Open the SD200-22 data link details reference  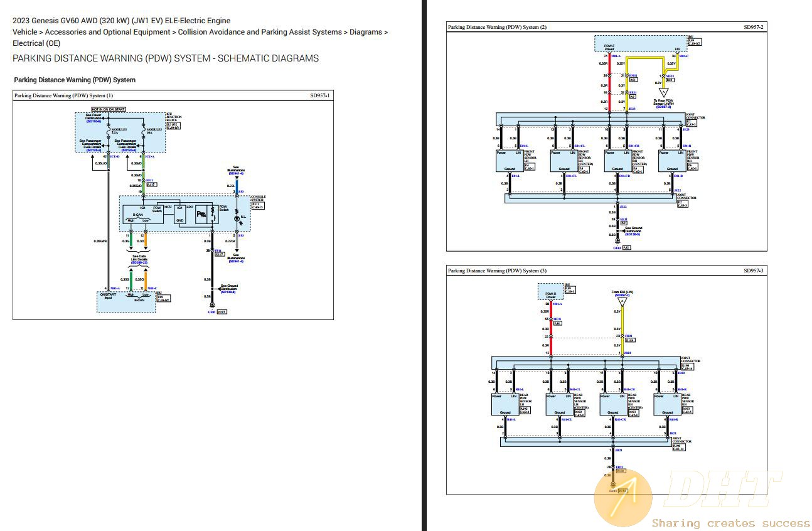point(139,262)
